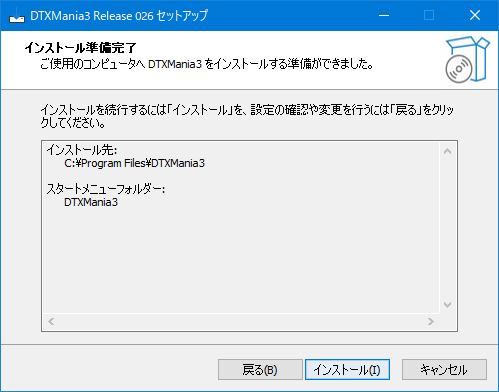
Task: Click the horizontal scroll right arrow
Action: click(431, 322)
